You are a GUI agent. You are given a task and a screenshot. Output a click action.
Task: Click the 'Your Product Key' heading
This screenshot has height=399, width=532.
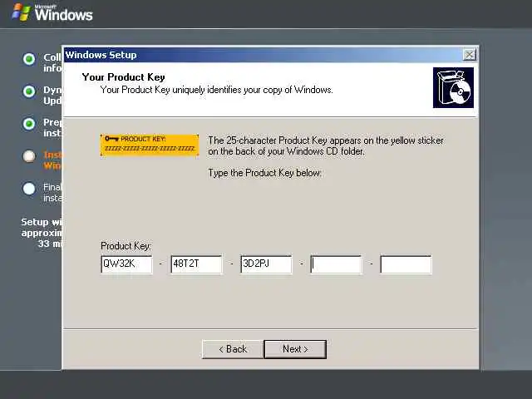pyautogui.click(x=124, y=77)
